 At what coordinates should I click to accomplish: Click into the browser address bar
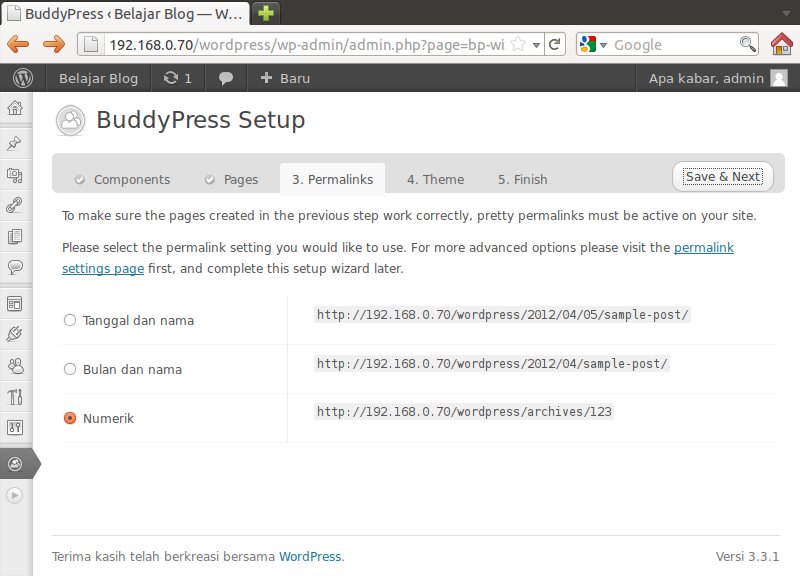click(x=307, y=44)
